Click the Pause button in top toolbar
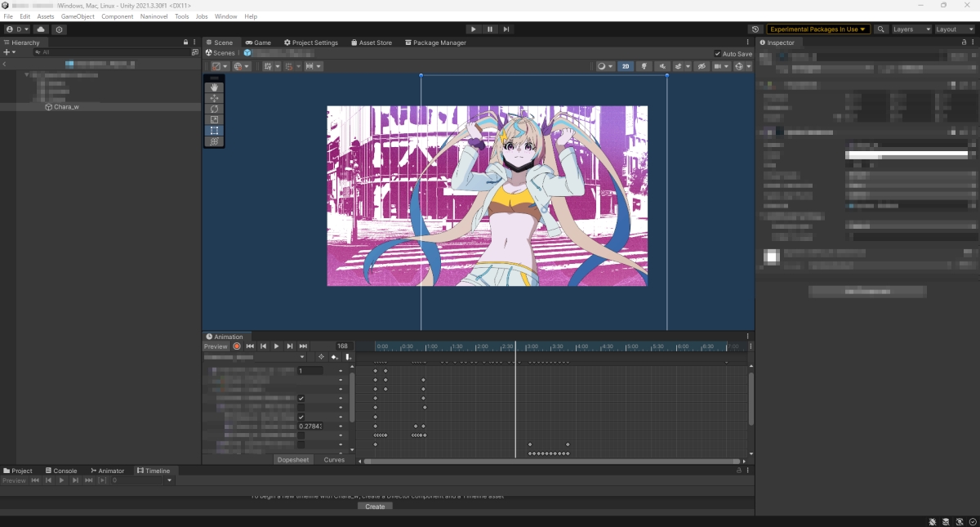980x527 pixels. [490, 29]
